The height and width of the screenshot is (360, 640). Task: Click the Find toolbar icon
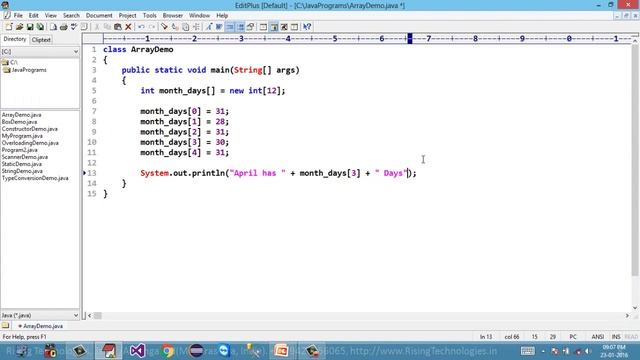pos(164,27)
